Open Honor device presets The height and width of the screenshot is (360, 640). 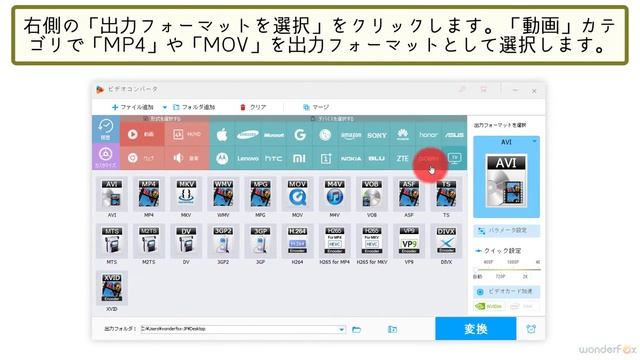pyautogui.click(x=428, y=135)
